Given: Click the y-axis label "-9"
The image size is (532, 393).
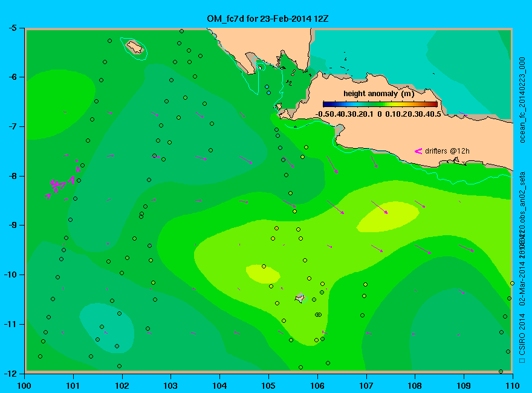Looking at the screenshot, I should pos(11,226).
